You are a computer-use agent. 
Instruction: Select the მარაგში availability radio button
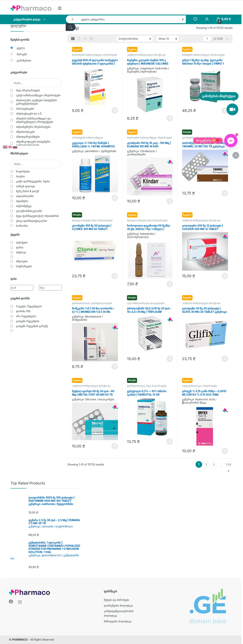12,54
